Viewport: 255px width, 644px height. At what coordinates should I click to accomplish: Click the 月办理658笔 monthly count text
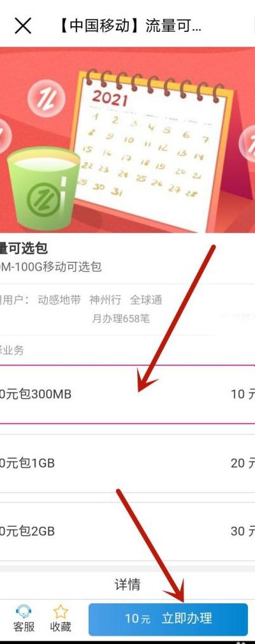click(x=121, y=318)
